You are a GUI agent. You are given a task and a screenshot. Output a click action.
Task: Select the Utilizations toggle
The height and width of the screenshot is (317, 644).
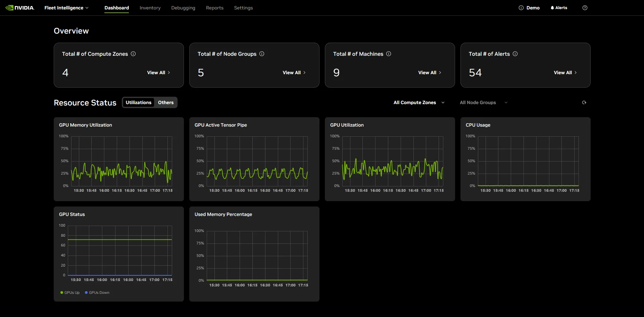(x=139, y=102)
